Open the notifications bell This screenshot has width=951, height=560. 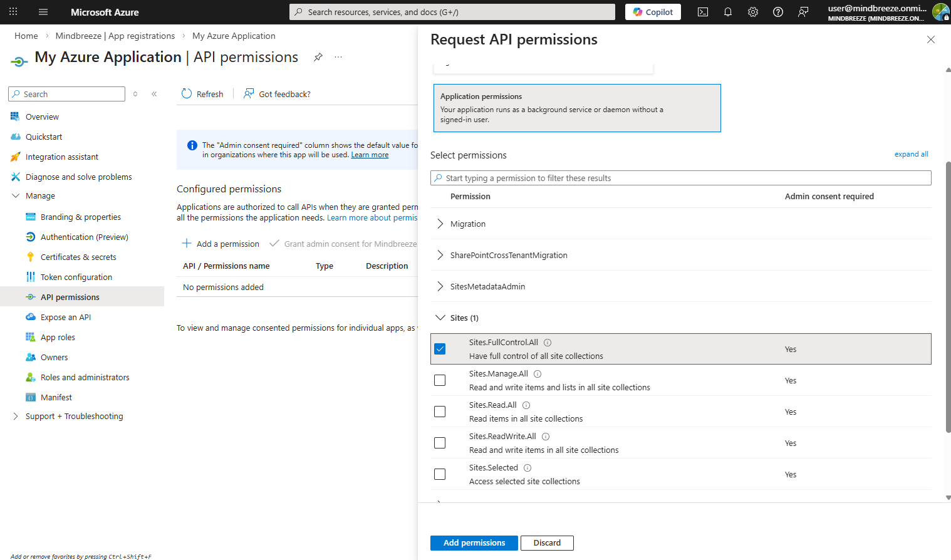(728, 12)
